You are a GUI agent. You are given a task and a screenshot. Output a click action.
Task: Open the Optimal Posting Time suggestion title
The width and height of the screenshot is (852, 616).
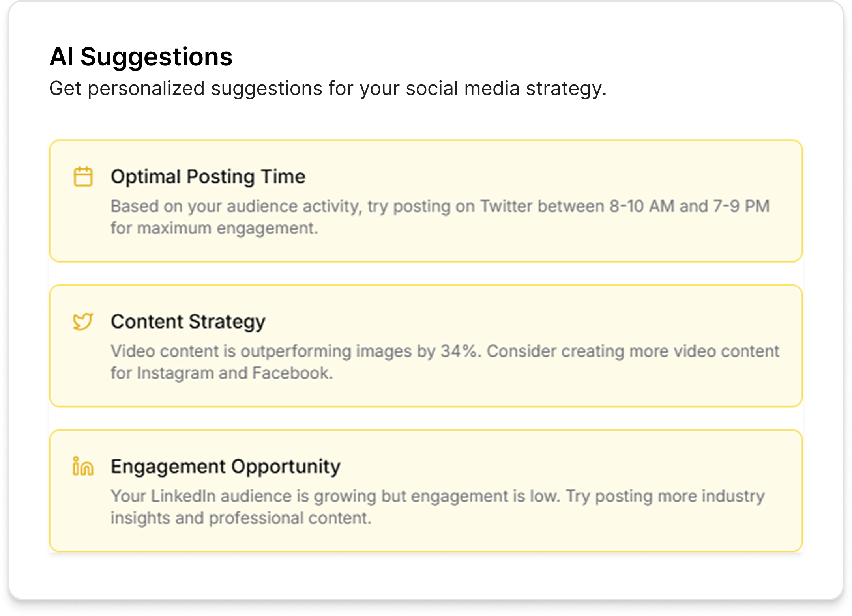click(x=208, y=176)
